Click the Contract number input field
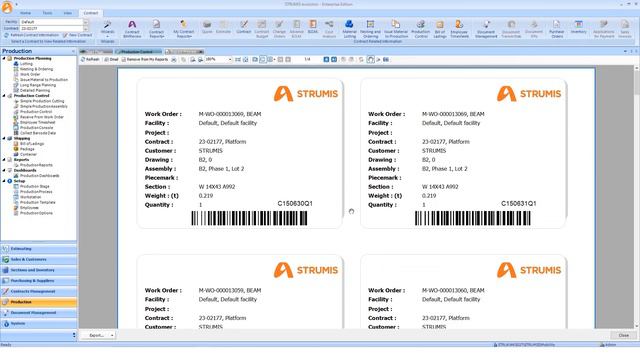The image size is (640, 360). [x=51, y=29]
